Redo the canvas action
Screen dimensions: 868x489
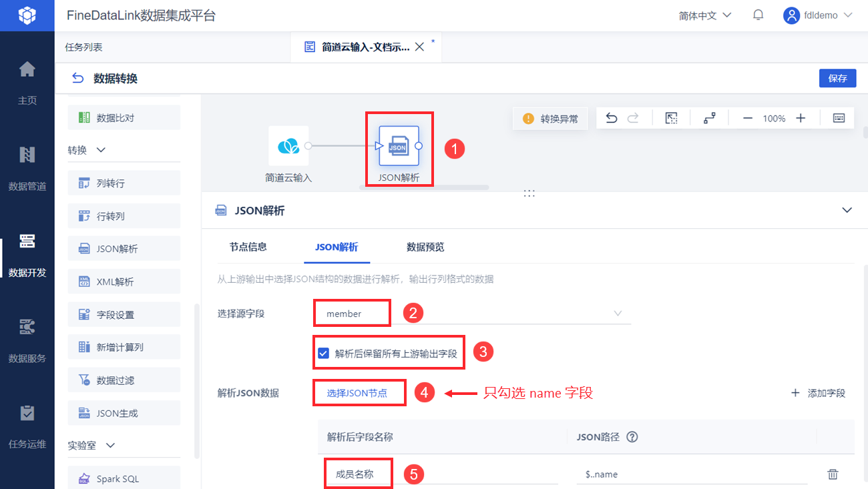tap(633, 118)
